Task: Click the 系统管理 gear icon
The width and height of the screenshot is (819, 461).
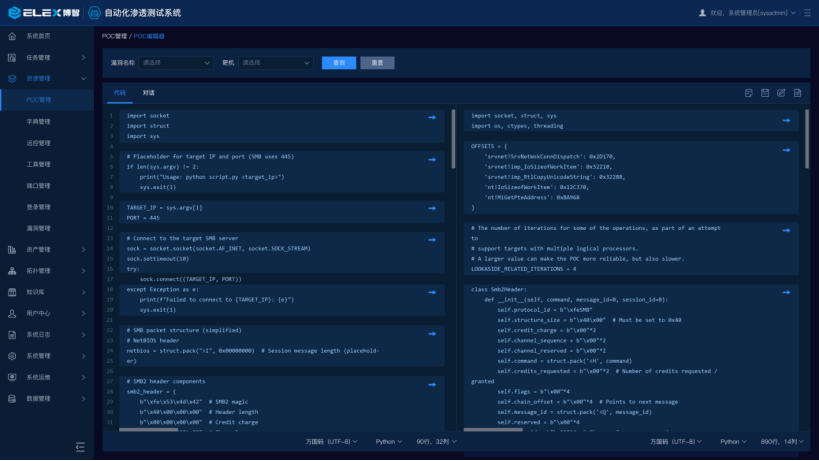Action: (12, 356)
